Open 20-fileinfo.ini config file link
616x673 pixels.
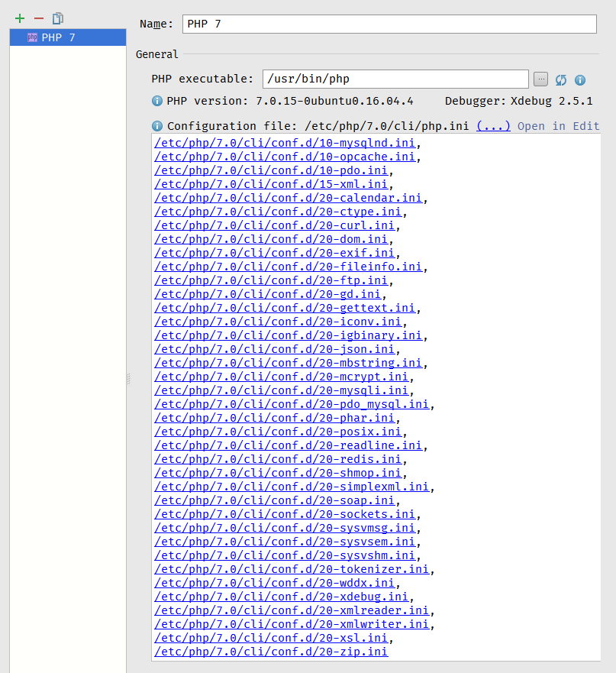click(x=289, y=267)
